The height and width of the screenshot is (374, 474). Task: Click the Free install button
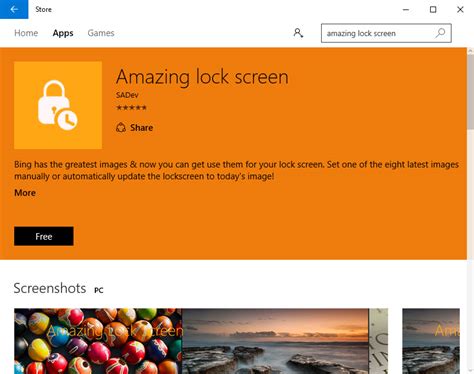tap(44, 236)
